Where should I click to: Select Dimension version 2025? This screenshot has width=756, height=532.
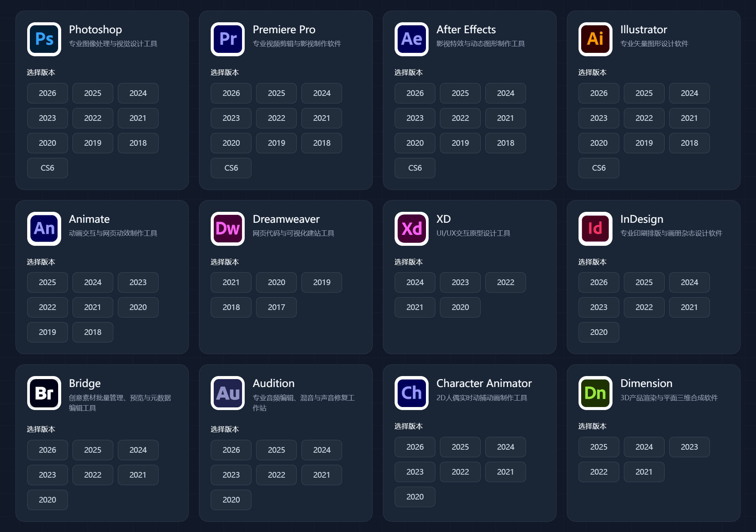click(x=599, y=447)
